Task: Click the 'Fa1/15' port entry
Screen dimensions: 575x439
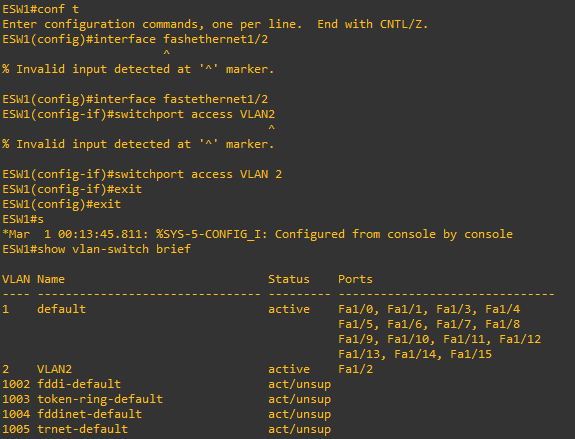Action: tap(471, 354)
